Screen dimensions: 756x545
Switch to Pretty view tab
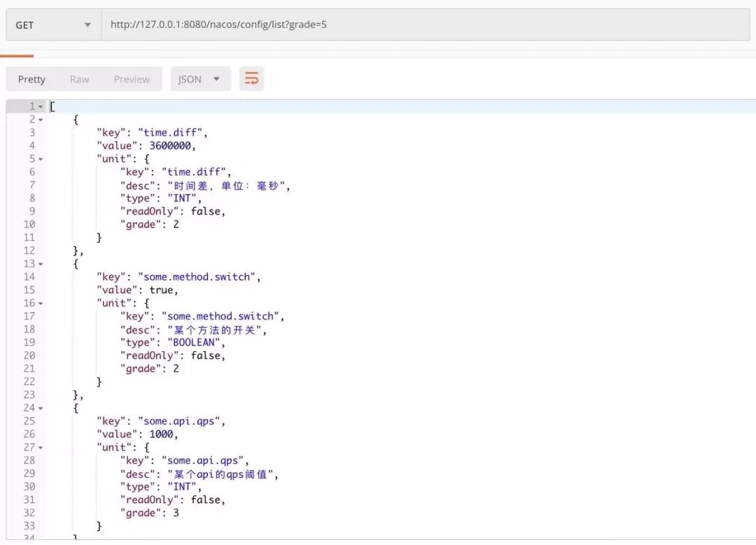click(x=31, y=79)
